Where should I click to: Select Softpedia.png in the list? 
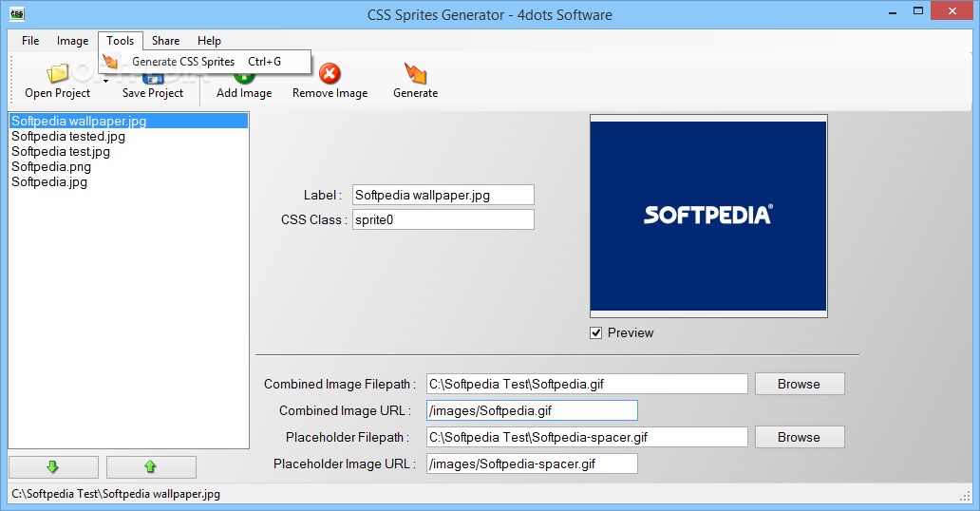point(129,166)
